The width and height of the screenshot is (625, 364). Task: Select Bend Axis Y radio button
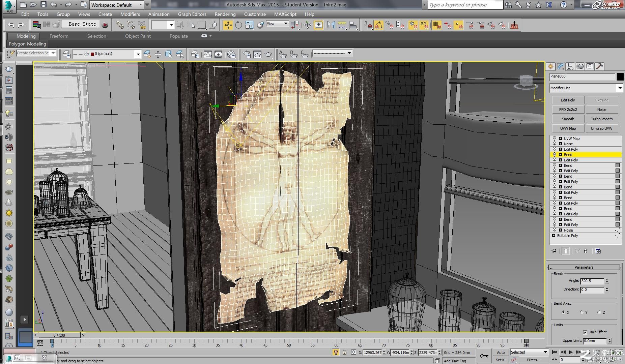[581, 312]
